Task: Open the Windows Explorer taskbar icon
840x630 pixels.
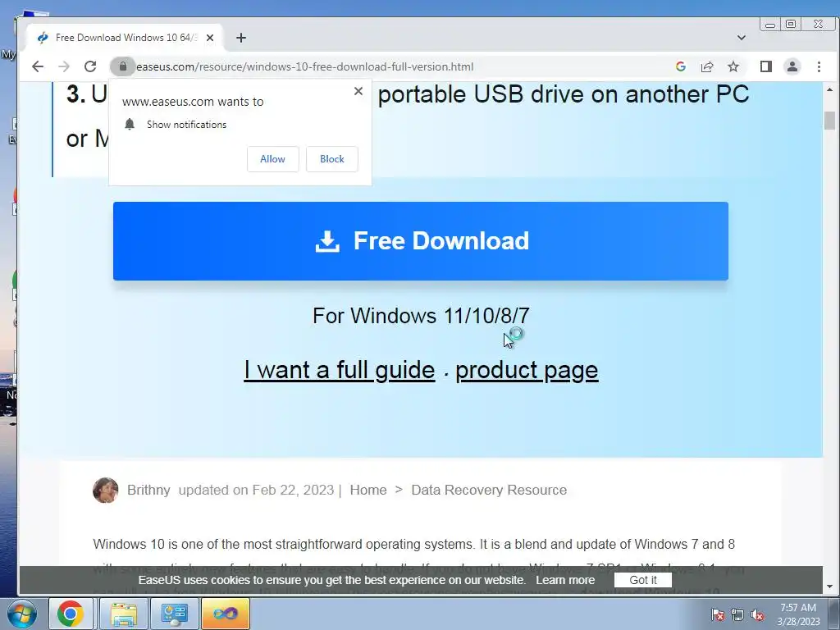Action: 124,614
